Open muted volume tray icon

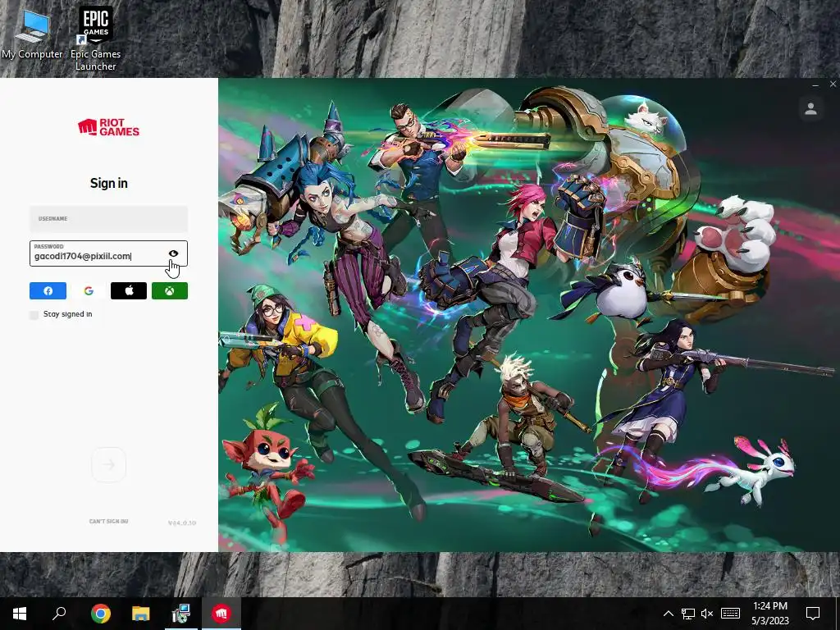coord(707,614)
